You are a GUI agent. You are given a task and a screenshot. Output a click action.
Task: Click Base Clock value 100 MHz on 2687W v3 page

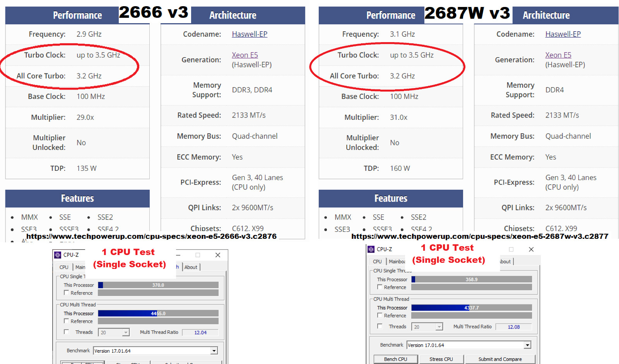coord(404,96)
